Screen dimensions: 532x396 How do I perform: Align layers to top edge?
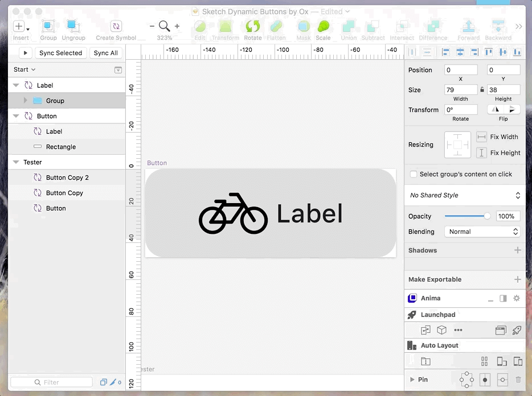pyautogui.click(x=489, y=52)
